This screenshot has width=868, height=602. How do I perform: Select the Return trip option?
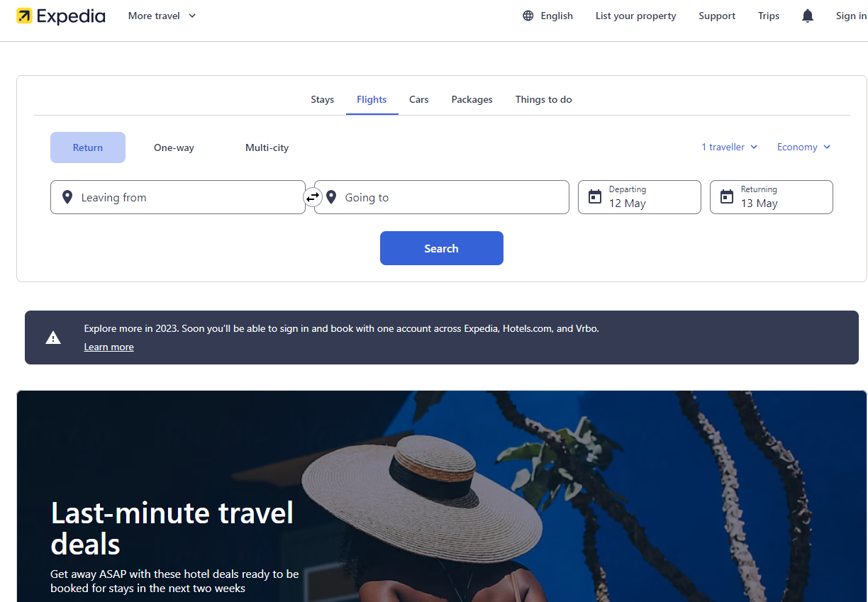[88, 147]
